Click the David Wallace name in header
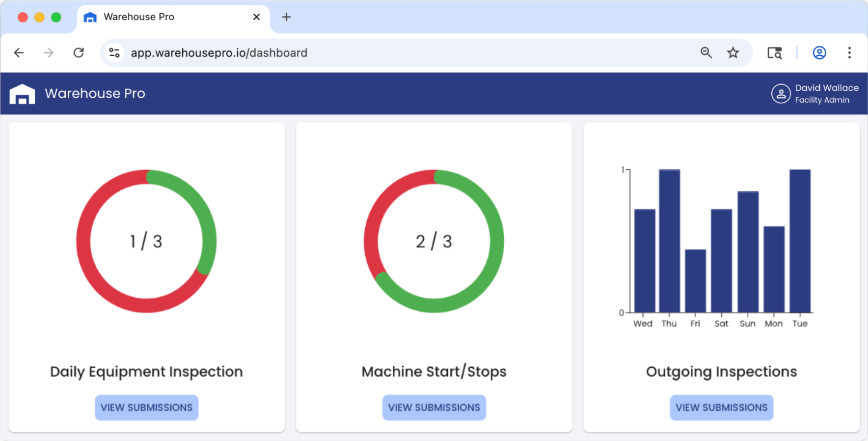Image resolution: width=868 pixels, height=441 pixels. point(827,88)
